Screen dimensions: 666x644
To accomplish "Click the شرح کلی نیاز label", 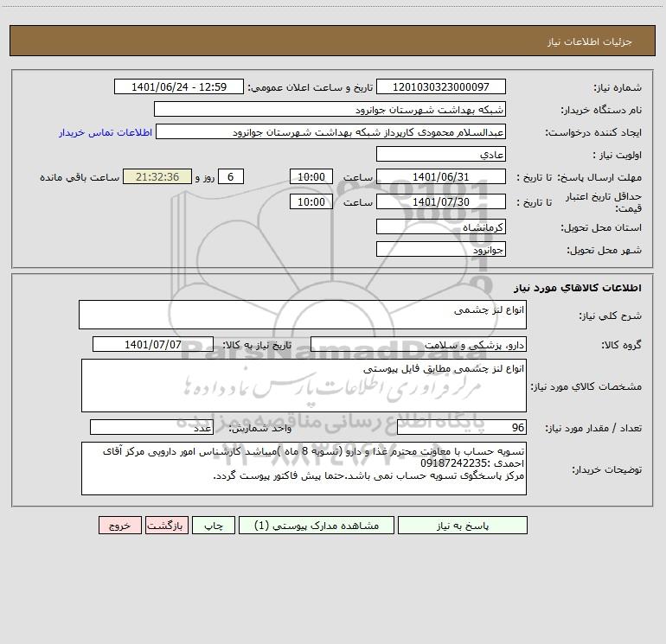I will pos(611,316).
